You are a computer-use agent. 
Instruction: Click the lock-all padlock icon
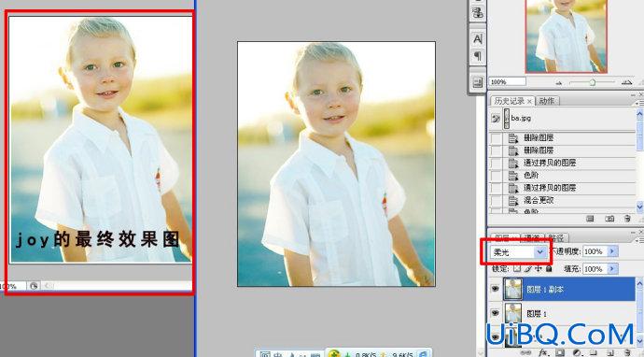549,269
